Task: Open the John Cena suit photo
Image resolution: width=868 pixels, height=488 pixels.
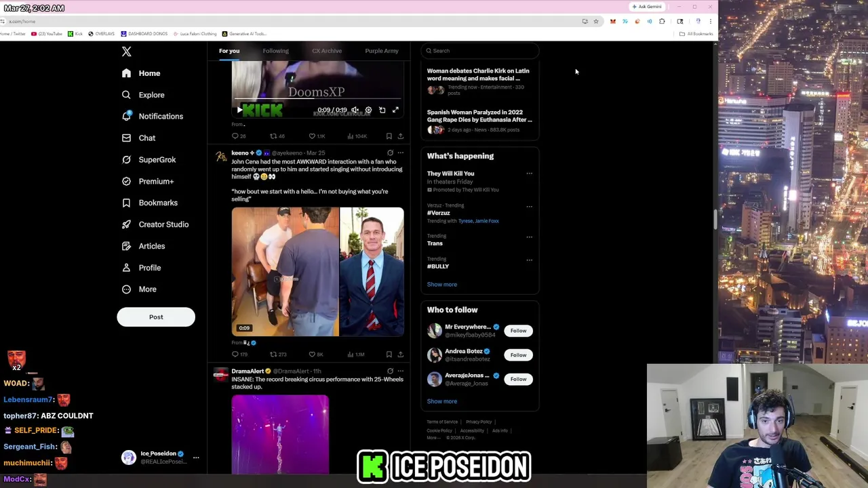Action: (x=372, y=272)
